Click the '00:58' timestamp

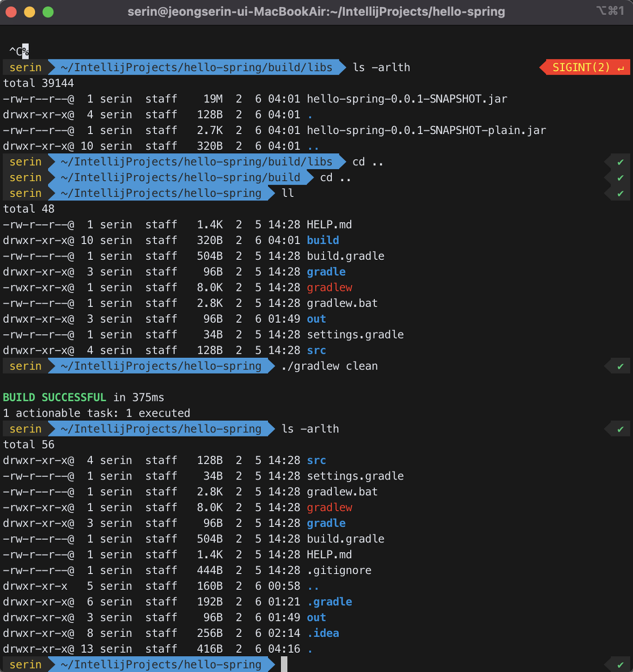point(284,586)
